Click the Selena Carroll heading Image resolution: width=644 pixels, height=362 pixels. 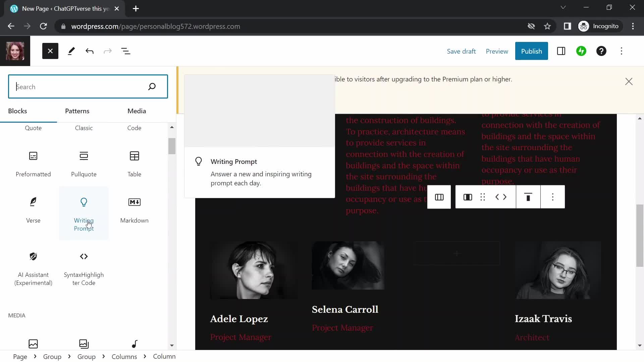[x=345, y=309]
